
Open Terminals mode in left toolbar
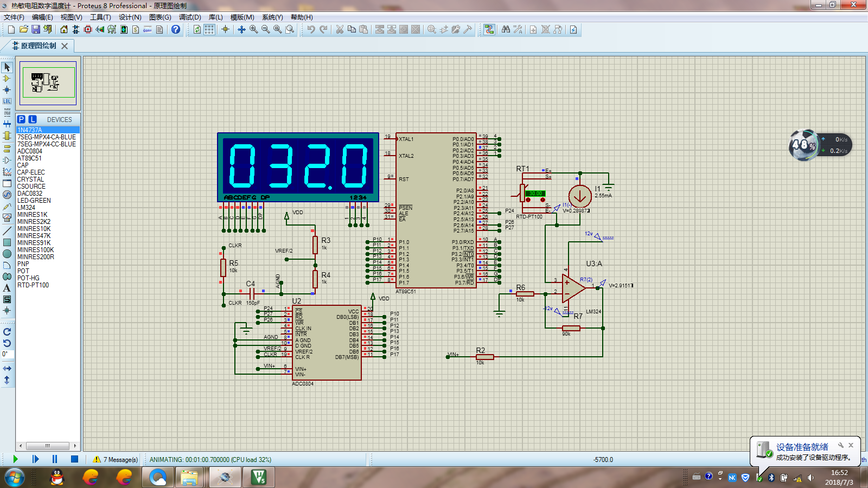(x=7, y=149)
